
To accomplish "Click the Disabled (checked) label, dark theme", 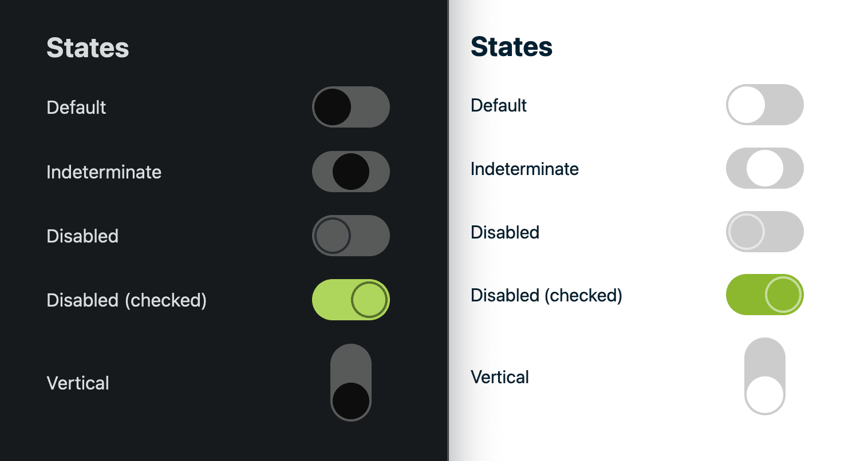I will 127,300.
